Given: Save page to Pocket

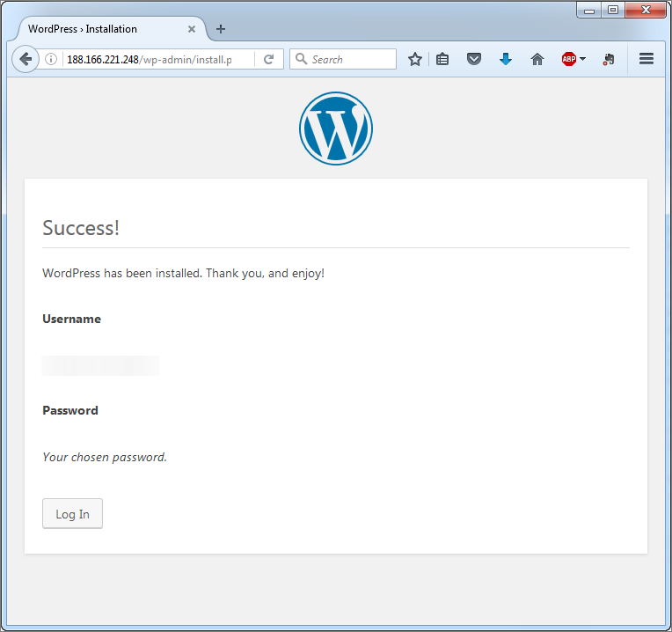Looking at the screenshot, I should [x=474, y=59].
